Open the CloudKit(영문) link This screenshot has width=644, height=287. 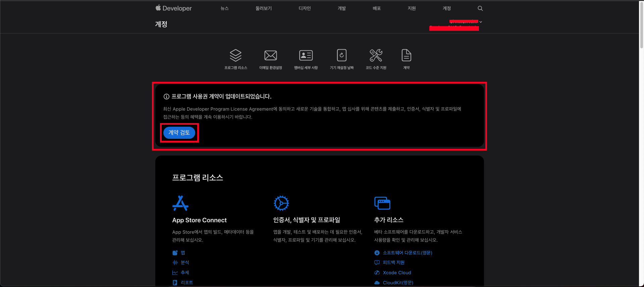398,283
